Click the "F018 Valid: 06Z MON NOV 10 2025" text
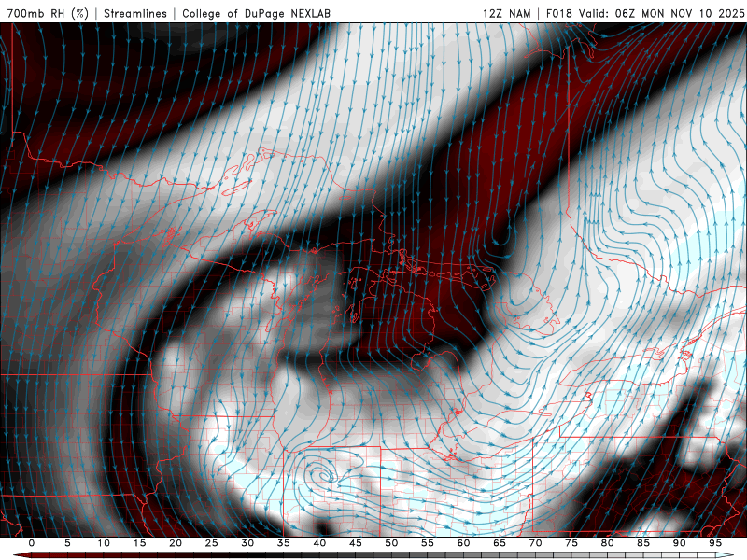 (x=645, y=13)
